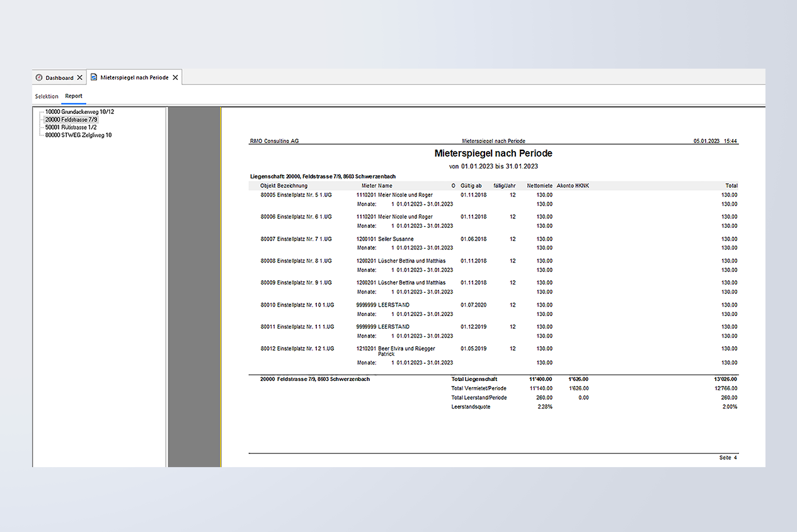This screenshot has width=797, height=532.
Task: Click the report title Mieterspiegel nach Periode
Action: coord(493,153)
